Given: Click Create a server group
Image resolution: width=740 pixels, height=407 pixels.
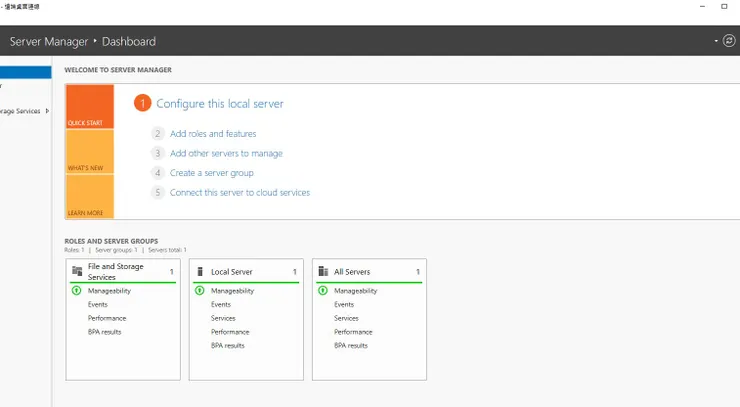Looking at the screenshot, I should (x=211, y=173).
